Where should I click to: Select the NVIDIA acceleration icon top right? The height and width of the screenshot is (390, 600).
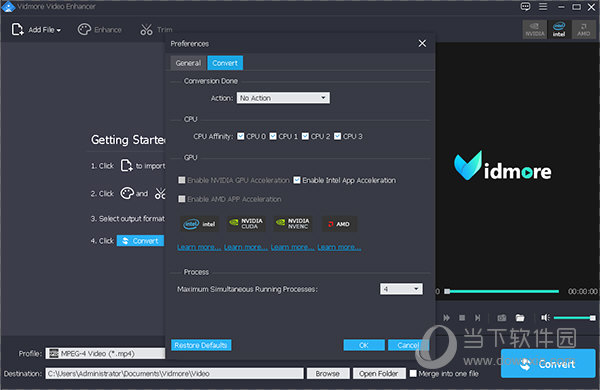point(535,29)
